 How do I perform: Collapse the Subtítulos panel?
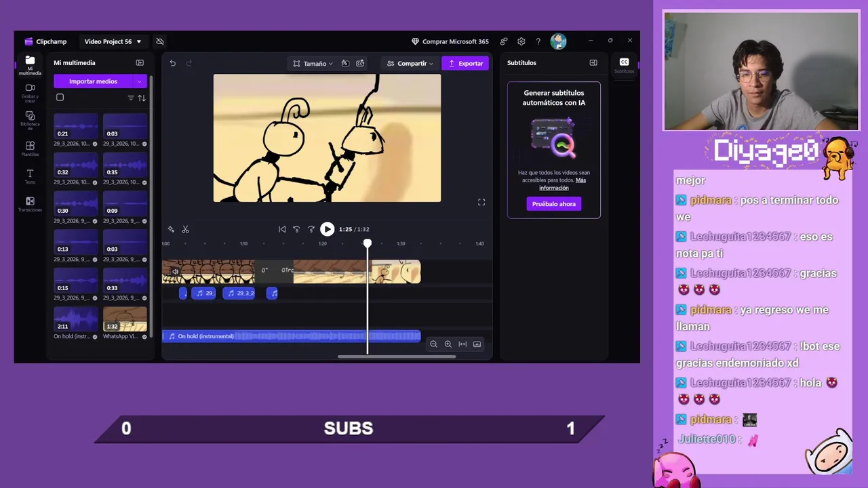click(593, 63)
